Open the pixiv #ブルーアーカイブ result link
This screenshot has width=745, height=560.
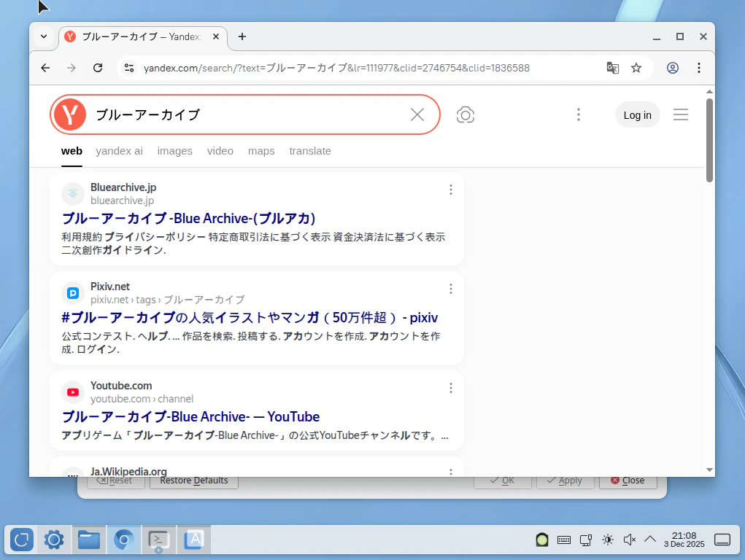(x=250, y=317)
